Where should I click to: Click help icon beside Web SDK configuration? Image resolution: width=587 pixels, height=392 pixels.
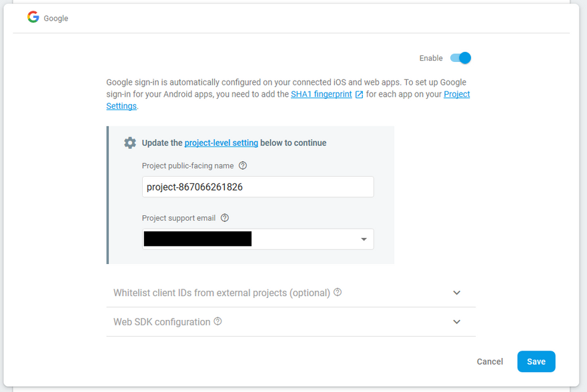pos(217,321)
